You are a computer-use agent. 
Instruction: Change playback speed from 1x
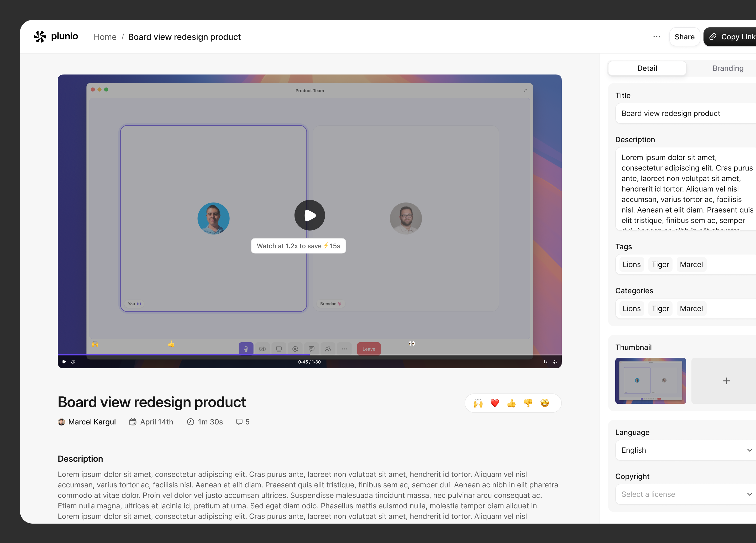[x=545, y=362]
